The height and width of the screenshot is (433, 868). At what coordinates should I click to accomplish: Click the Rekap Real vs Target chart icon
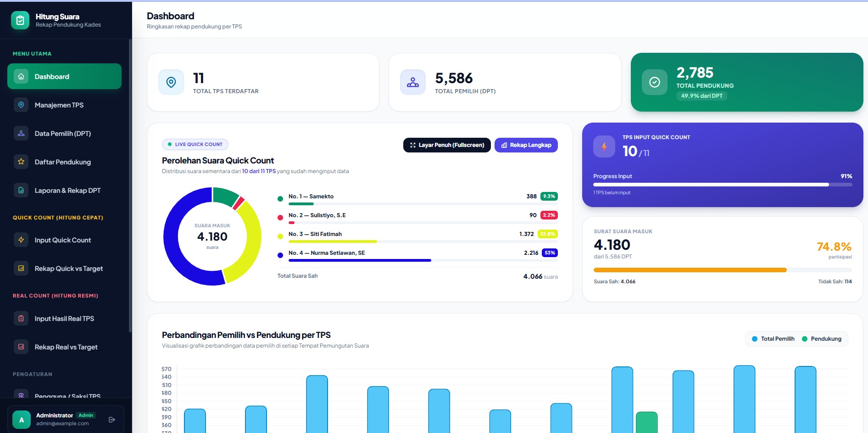[x=21, y=347]
